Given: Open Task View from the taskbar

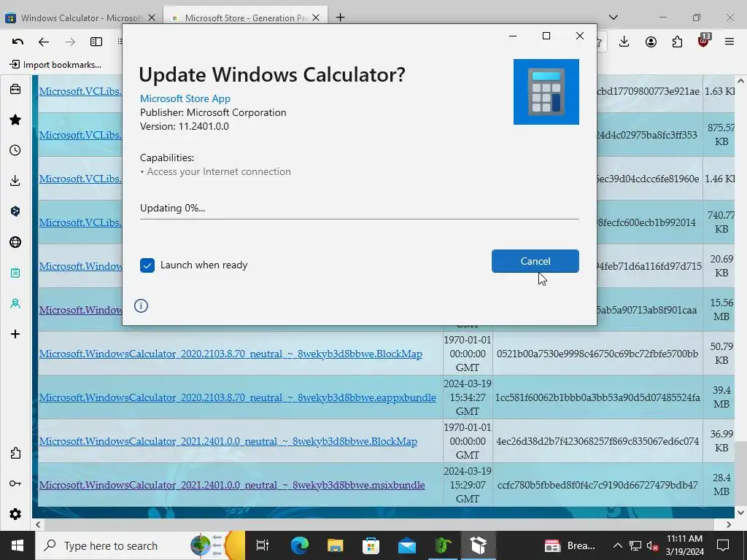Looking at the screenshot, I should [x=262, y=545].
